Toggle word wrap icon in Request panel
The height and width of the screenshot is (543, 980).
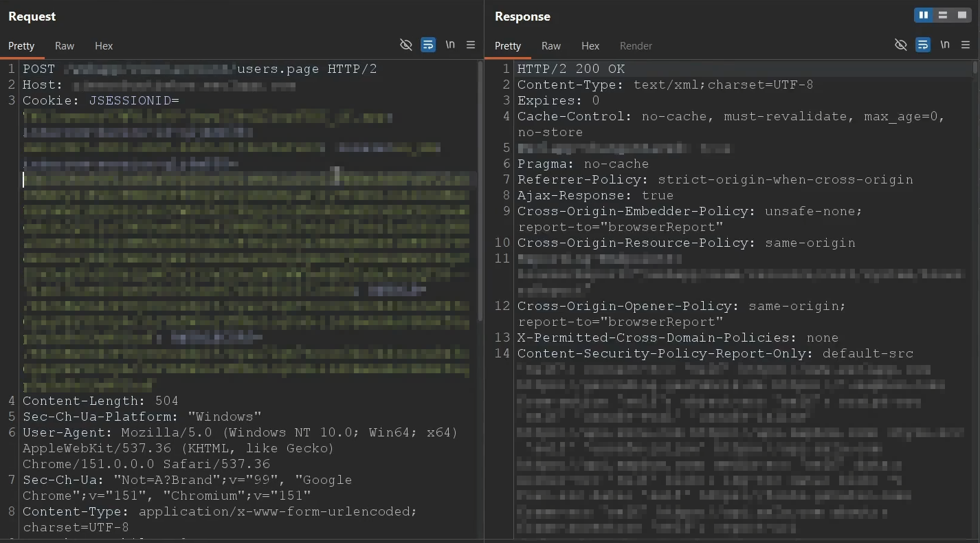(428, 45)
